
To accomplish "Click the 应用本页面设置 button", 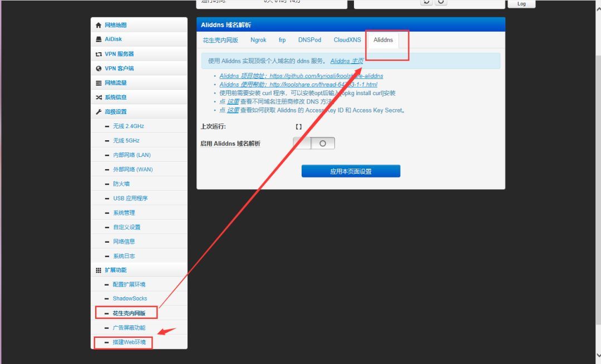I will click(x=351, y=171).
